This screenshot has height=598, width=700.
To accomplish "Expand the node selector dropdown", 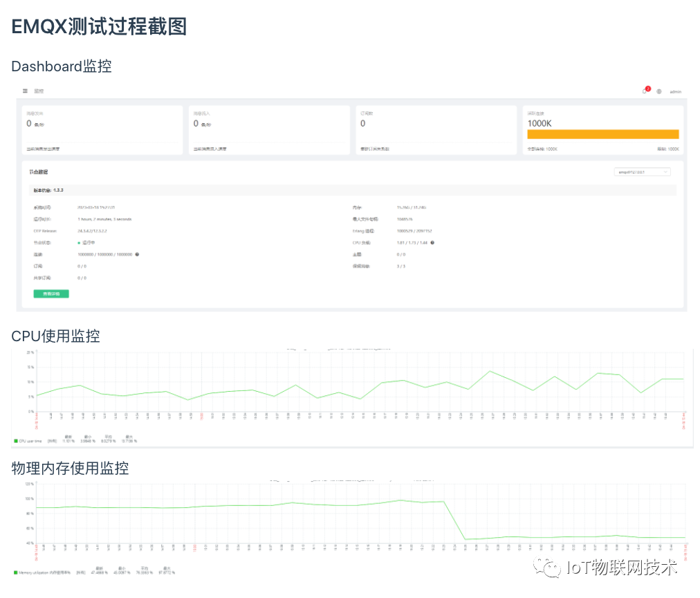I will (643, 172).
